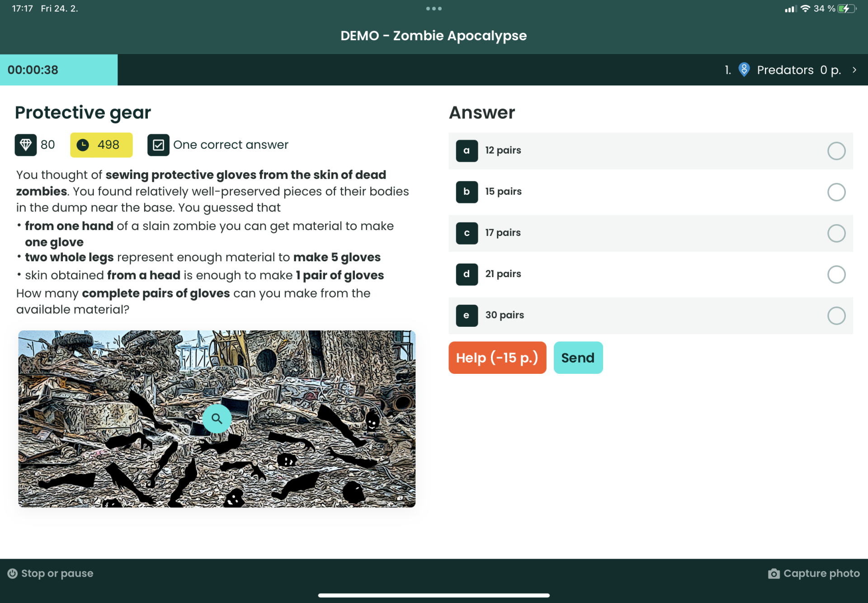
Task: Select the 21 pairs radio button
Action: click(836, 274)
